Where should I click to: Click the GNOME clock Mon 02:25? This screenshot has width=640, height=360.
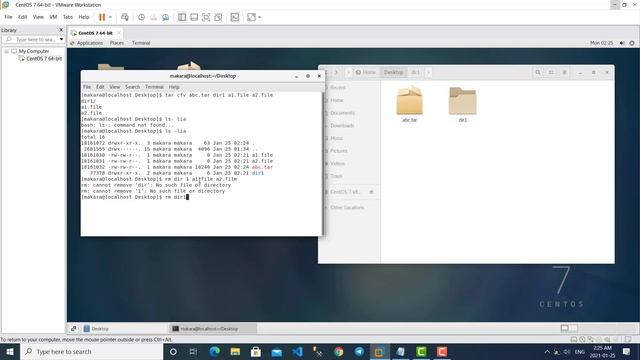point(601,43)
